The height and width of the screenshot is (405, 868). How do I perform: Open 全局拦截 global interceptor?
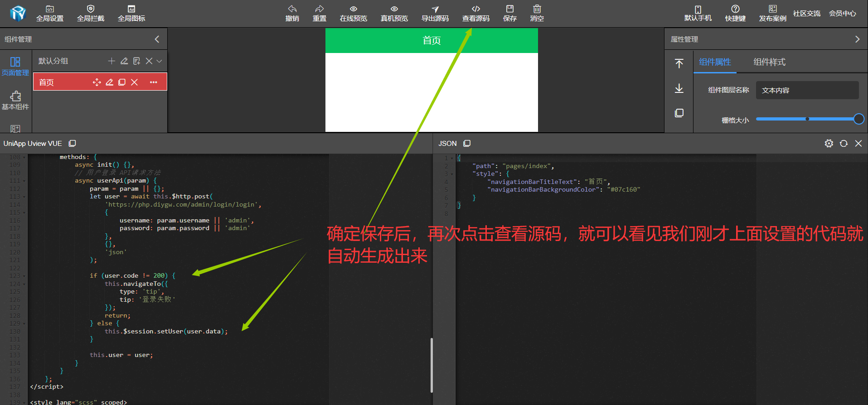pos(91,14)
